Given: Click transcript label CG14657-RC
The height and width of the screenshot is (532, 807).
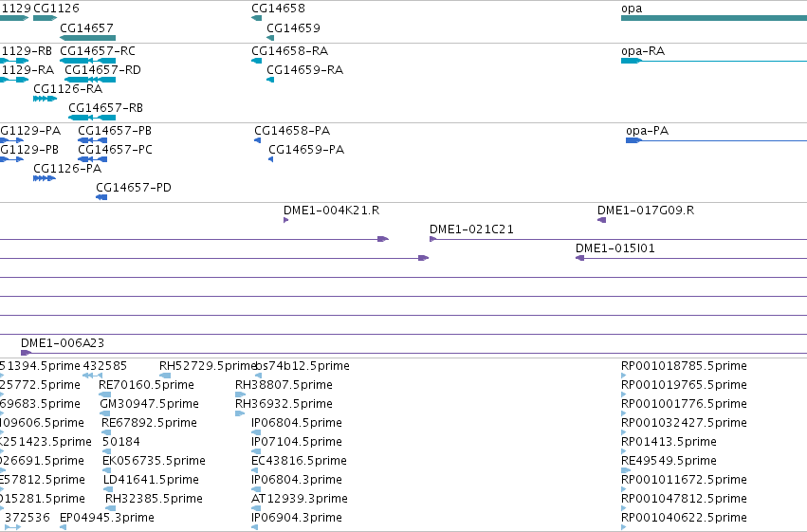Looking at the screenshot, I should click(x=98, y=51).
